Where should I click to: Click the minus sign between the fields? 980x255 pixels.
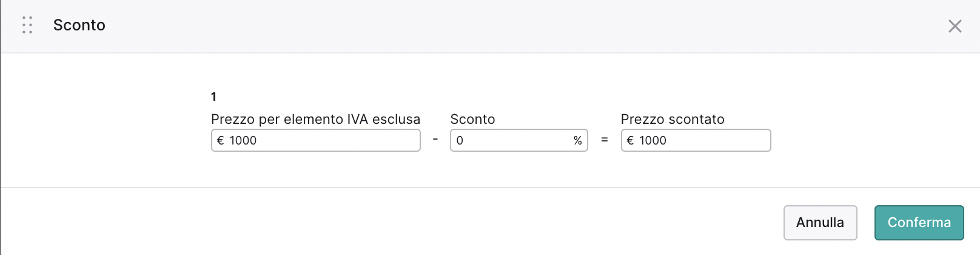(435, 140)
